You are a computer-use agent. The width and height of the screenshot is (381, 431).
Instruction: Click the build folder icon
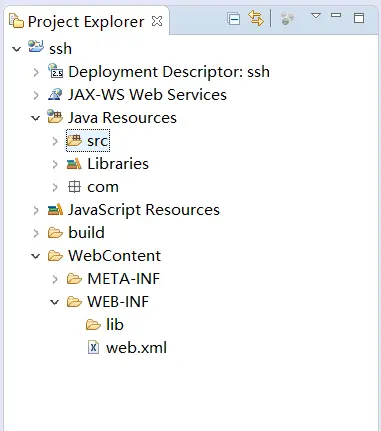point(55,233)
